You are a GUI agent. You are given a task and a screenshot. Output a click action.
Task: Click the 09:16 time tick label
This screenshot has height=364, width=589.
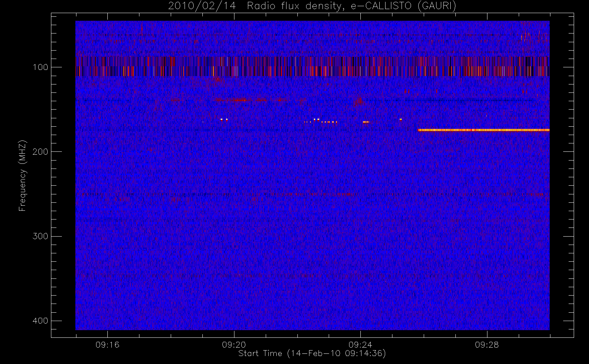coord(107,345)
